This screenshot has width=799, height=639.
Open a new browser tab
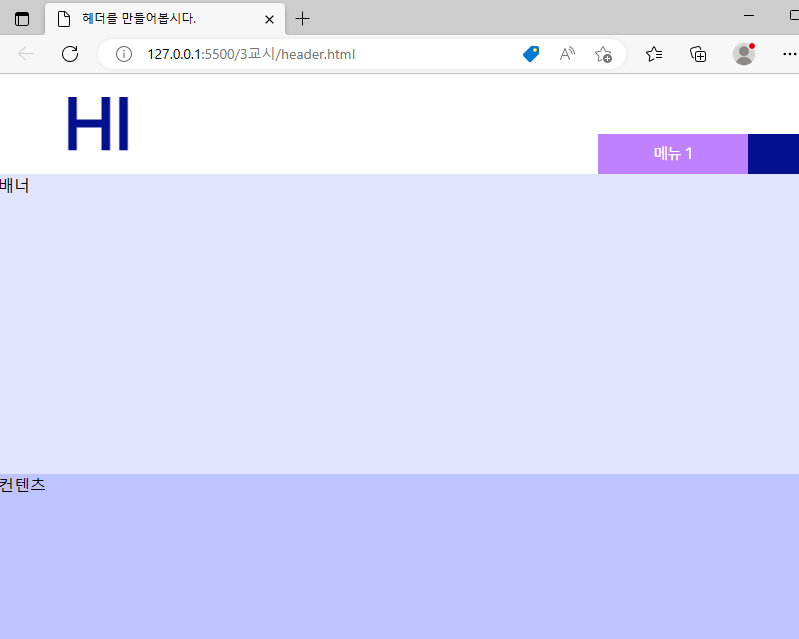click(x=302, y=19)
